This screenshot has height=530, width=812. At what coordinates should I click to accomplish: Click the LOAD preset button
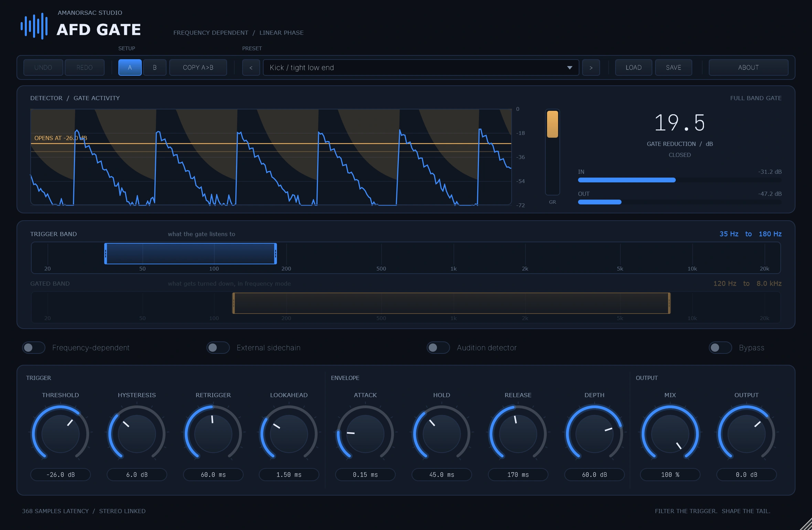pyautogui.click(x=633, y=67)
